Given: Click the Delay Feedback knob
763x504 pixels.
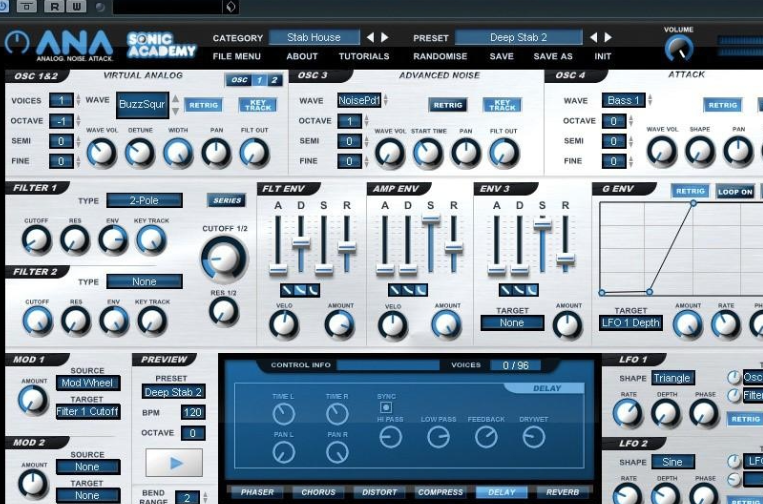Looking at the screenshot, I should [x=486, y=436].
